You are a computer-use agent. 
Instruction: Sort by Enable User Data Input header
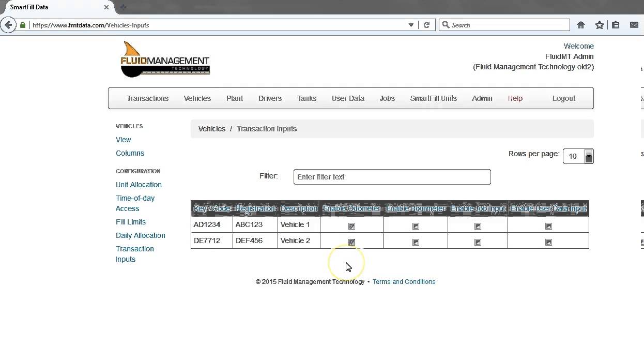click(548, 208)
